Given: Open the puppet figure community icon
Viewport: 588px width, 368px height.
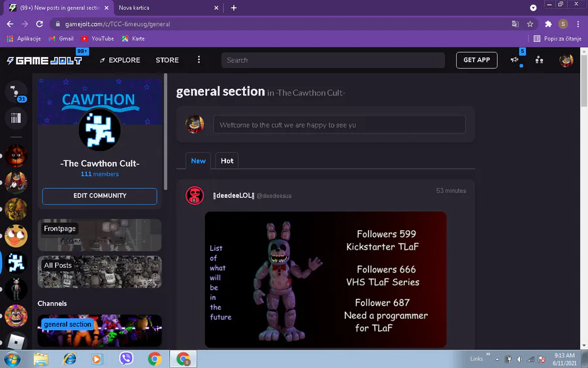Looking at the screenshot, I should tap(16, 289).
